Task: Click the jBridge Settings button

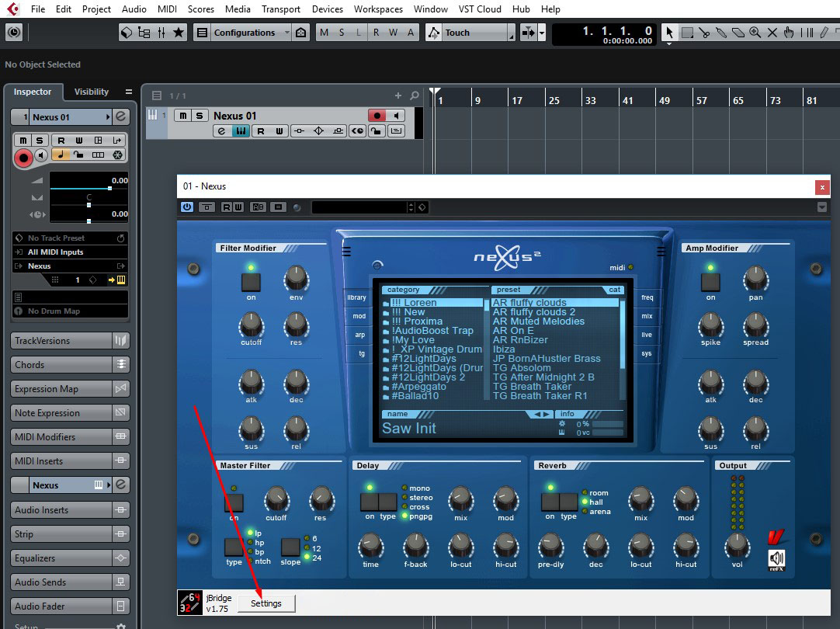Action: 266,603
